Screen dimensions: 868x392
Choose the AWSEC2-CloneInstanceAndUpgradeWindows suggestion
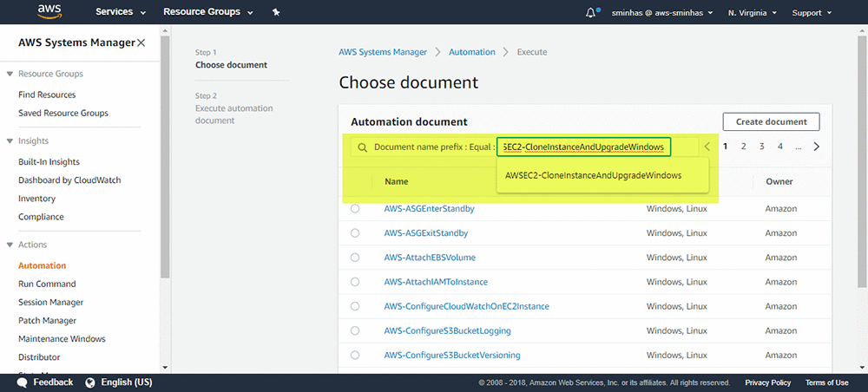tap(593, 175)
